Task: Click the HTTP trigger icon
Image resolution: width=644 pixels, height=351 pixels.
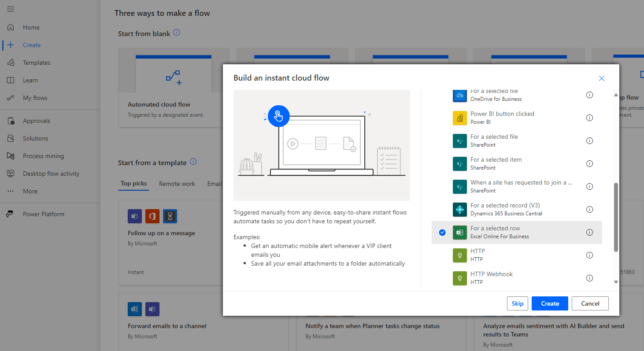Action: [x=460, y=255]
